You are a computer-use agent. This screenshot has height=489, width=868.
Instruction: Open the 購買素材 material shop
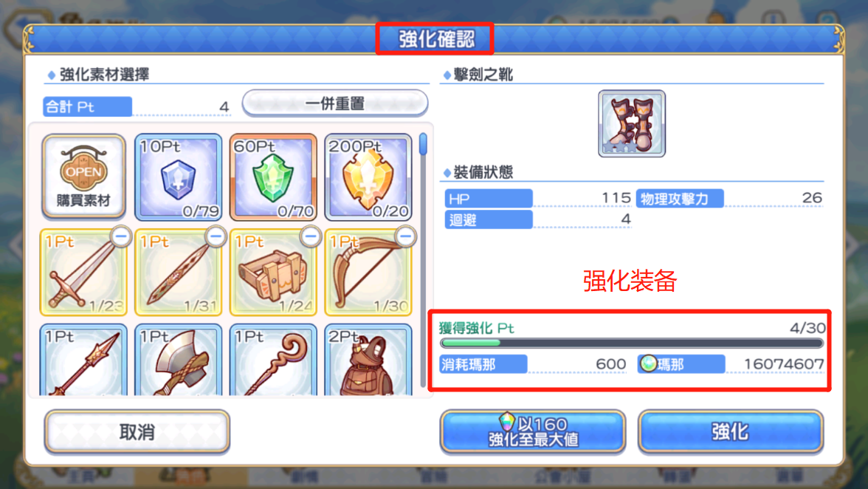[83, 177]
